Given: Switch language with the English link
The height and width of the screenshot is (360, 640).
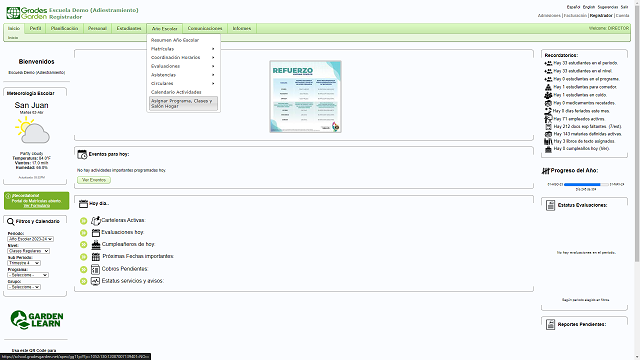Looking at the screenshot, I should pos(589,7).
